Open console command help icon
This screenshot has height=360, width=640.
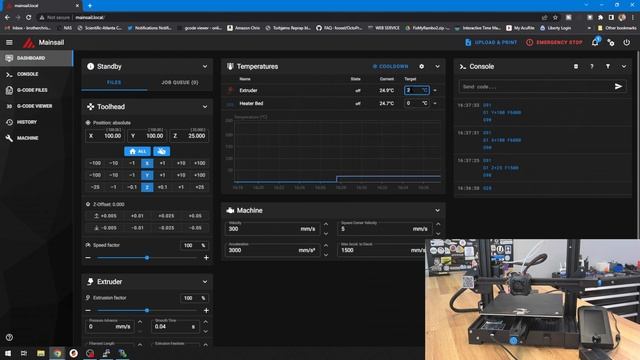[592, 67]
